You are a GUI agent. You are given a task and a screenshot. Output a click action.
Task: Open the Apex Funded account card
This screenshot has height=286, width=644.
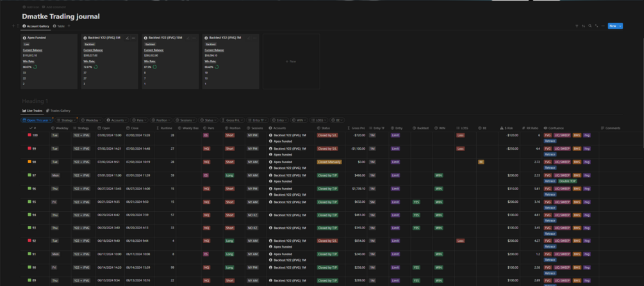(49, 61)
